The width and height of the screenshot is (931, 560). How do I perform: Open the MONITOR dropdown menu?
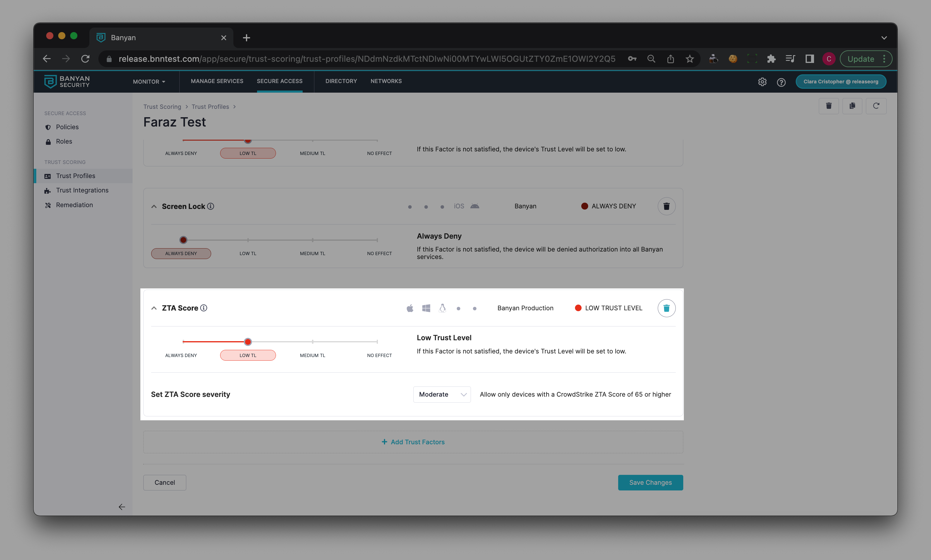pyautogui.click(x=149, y=82)
